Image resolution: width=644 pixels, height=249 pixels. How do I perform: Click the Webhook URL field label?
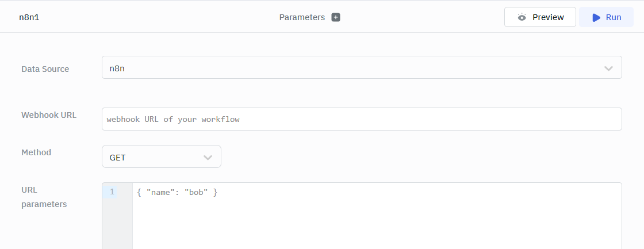tap(49, 115)
